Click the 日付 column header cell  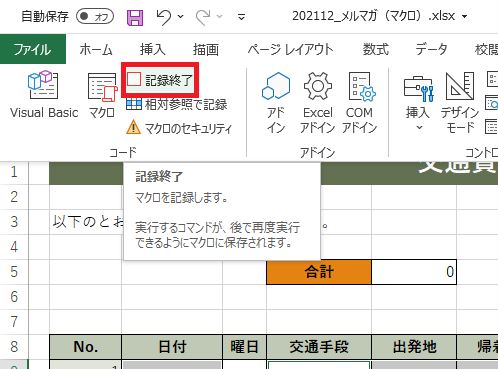pos(172,347)
